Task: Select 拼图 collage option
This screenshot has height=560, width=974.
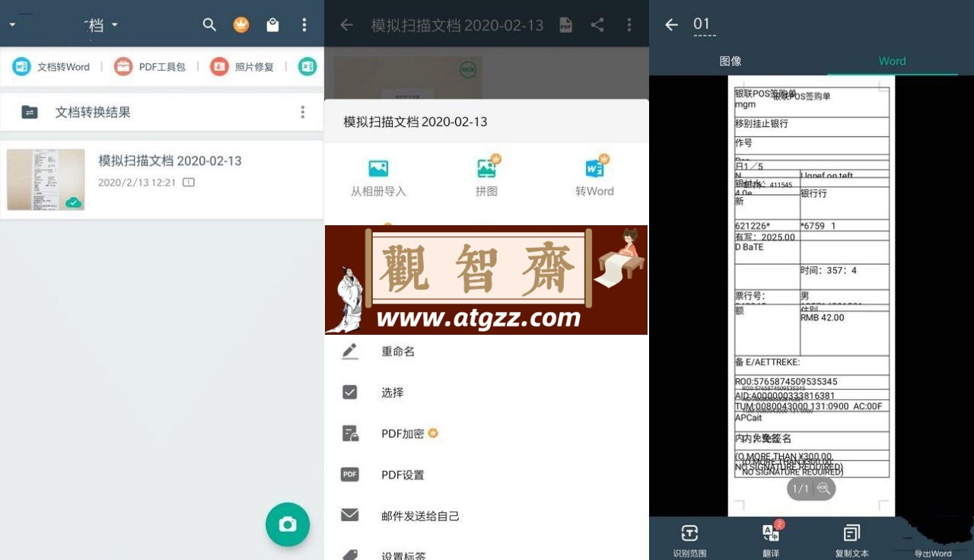Action: click(x=487, y=177)
